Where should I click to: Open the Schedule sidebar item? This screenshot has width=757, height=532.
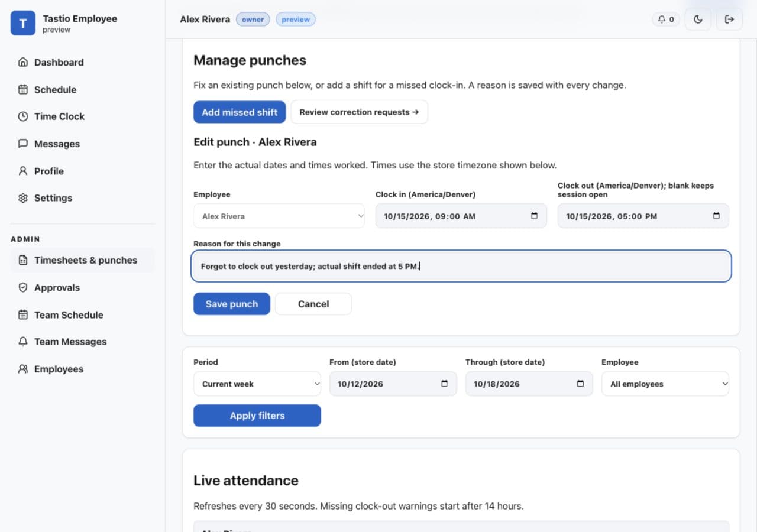[x=83, y=89]
